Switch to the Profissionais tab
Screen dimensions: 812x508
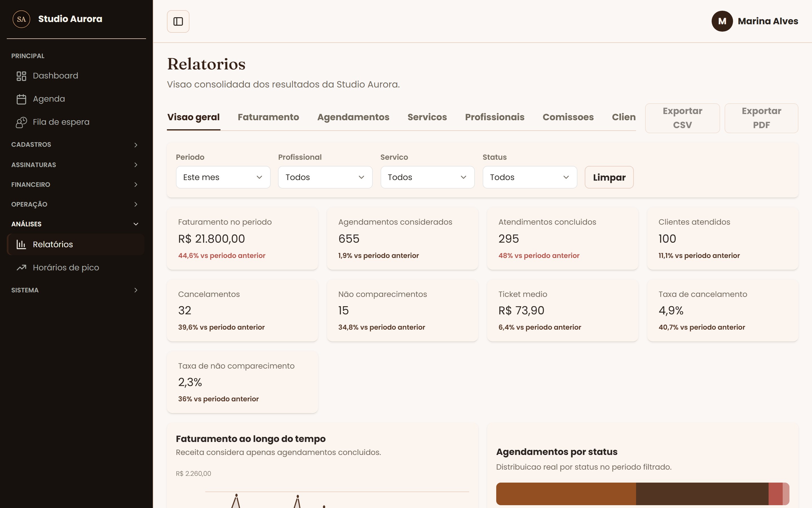(x=495, y=117)
